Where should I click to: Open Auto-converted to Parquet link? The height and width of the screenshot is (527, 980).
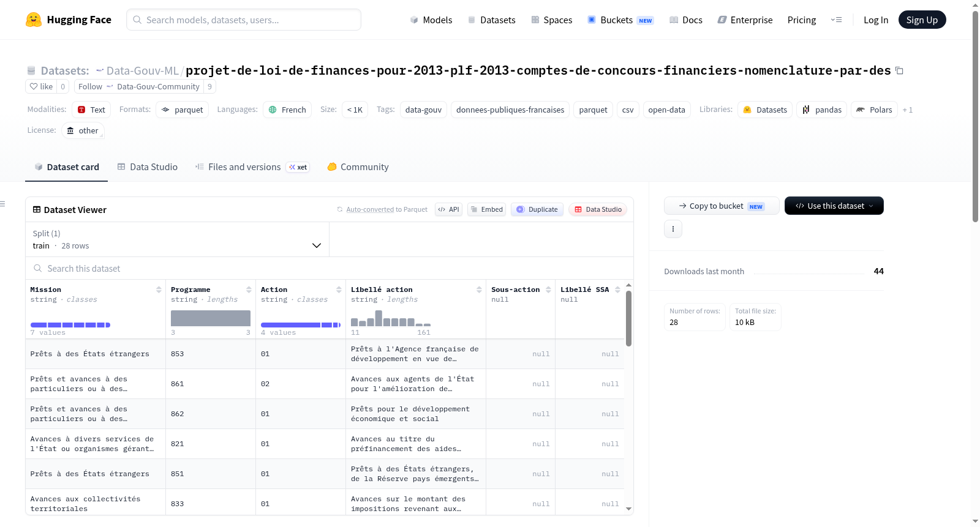[x=382, y=209]
